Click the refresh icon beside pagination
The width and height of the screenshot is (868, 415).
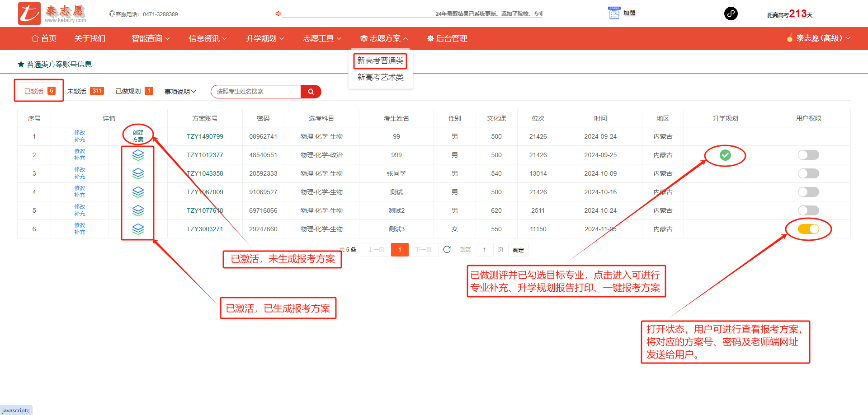pyautogui.click(x=447, y=250)
